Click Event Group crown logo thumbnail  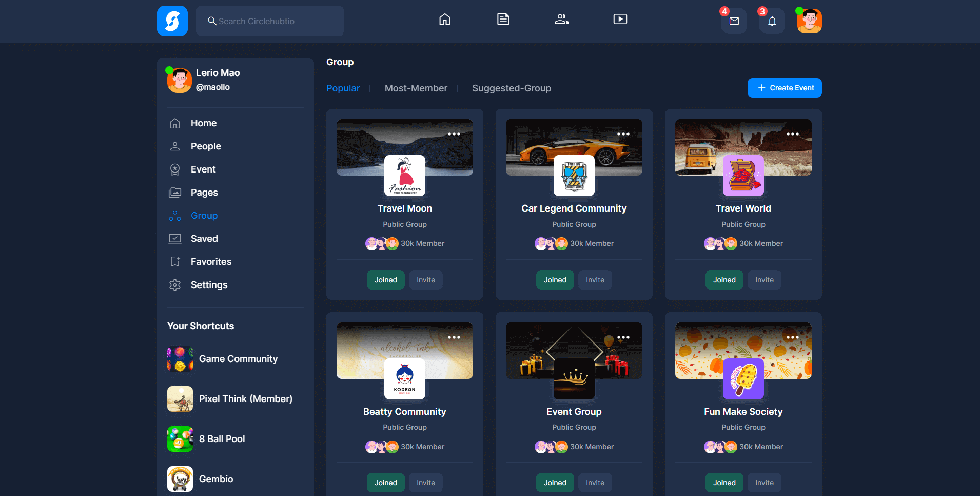(574, 379)
